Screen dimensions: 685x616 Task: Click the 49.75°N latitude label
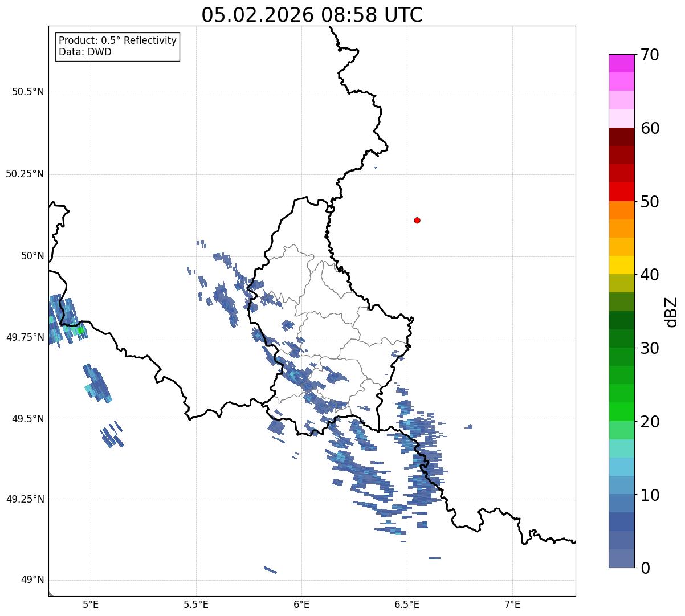25,337
